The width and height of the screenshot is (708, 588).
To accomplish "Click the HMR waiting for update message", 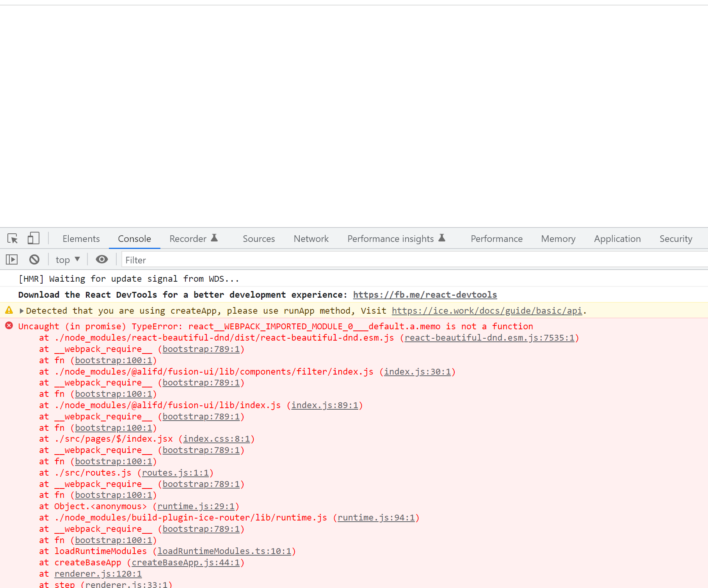I will click(129, 279).
